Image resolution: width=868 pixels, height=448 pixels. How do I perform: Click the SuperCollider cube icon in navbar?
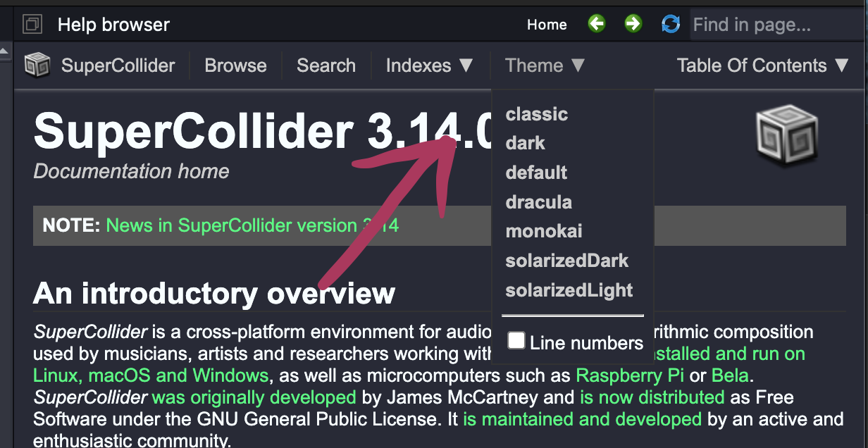pos(37,66)
